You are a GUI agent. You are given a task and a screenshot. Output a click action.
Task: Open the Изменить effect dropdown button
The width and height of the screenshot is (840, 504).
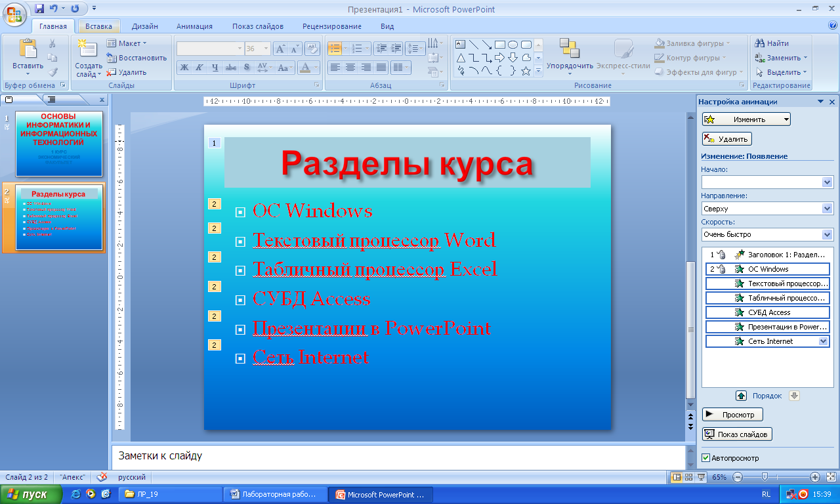[x=746, y=119]
